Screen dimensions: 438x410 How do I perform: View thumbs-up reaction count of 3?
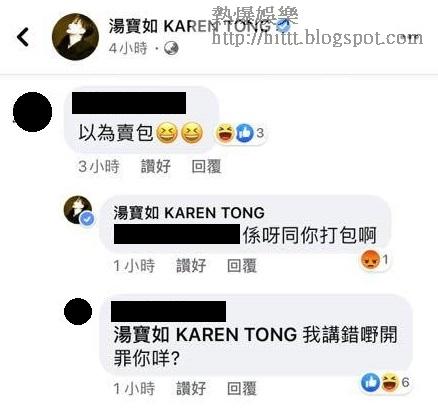[x=250, y=133]
